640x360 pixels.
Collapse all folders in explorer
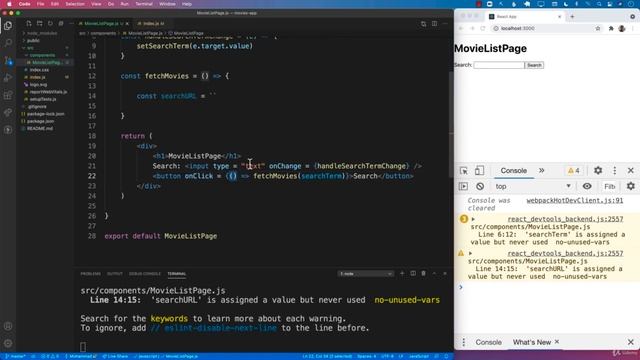(61, 24)
